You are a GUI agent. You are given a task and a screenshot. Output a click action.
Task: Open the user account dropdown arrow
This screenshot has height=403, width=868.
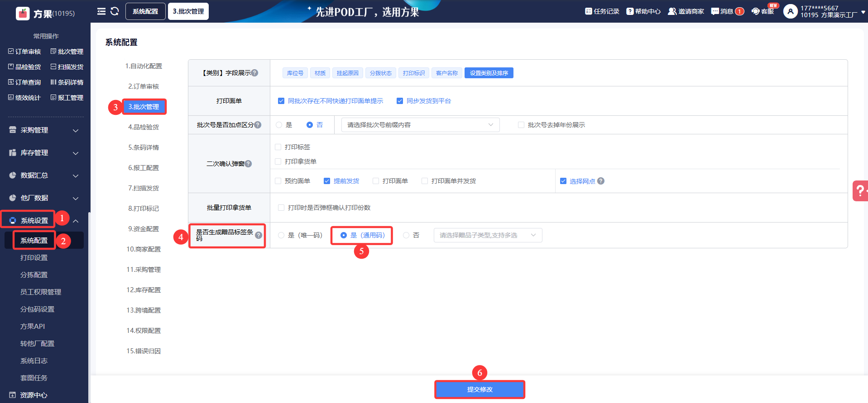point(863,12)
